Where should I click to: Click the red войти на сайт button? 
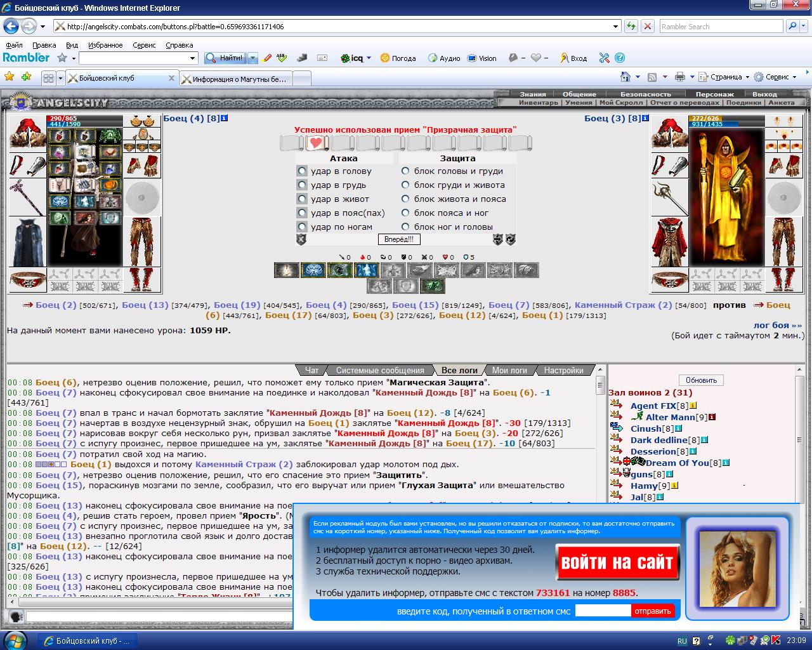pyautogui.click(x=617, y=562)
